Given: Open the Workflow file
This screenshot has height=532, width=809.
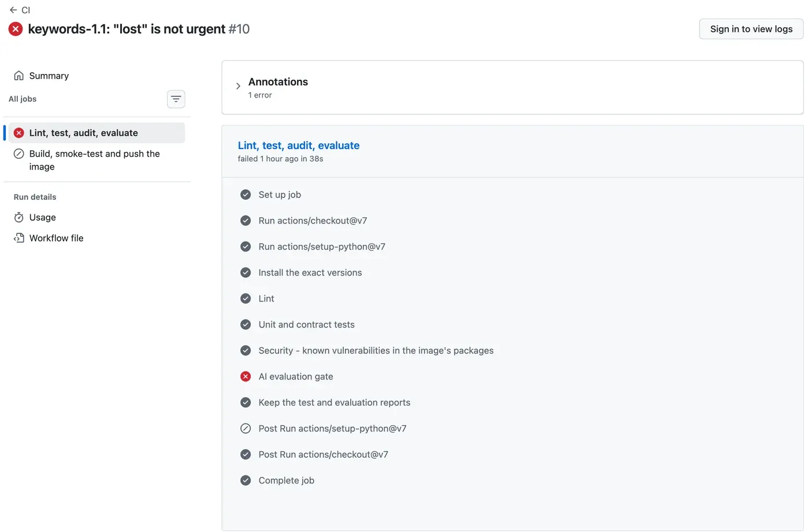Looking at the screenshot, I should 57,238.
